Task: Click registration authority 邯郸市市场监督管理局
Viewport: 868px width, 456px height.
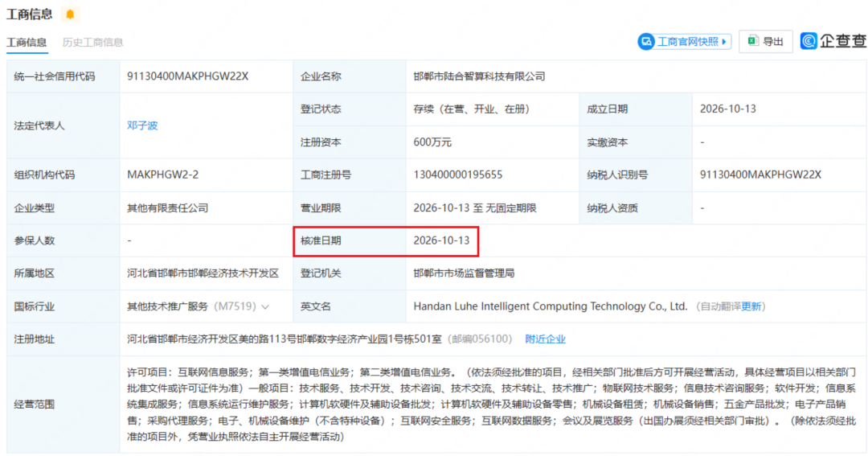Action: (464, 273)
